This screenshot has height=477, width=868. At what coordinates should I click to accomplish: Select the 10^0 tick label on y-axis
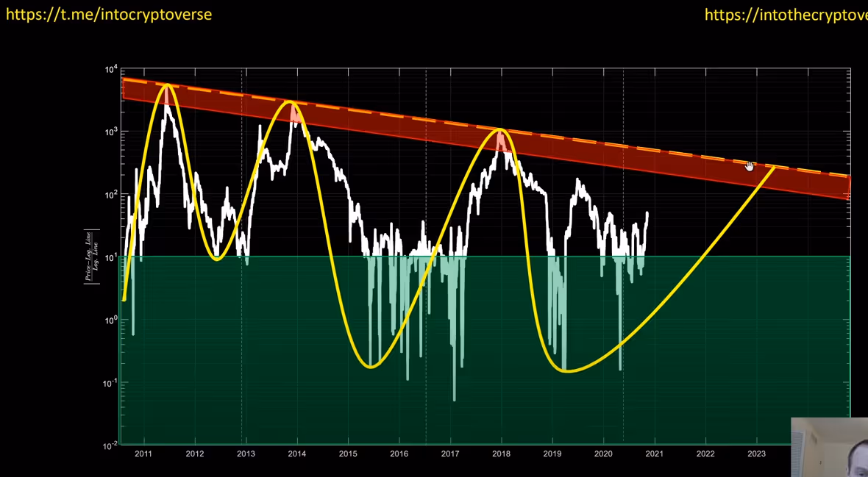[x=111, y=320]
